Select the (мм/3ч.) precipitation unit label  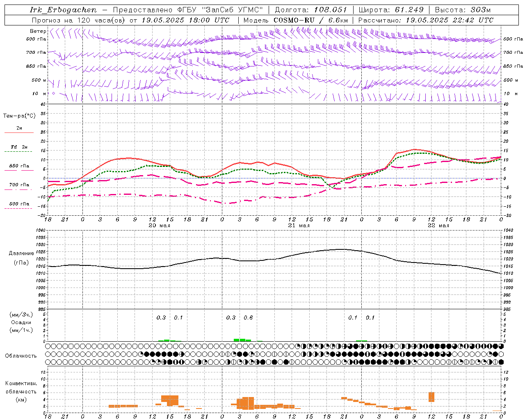pyautogui.click(x=21, y=315)
